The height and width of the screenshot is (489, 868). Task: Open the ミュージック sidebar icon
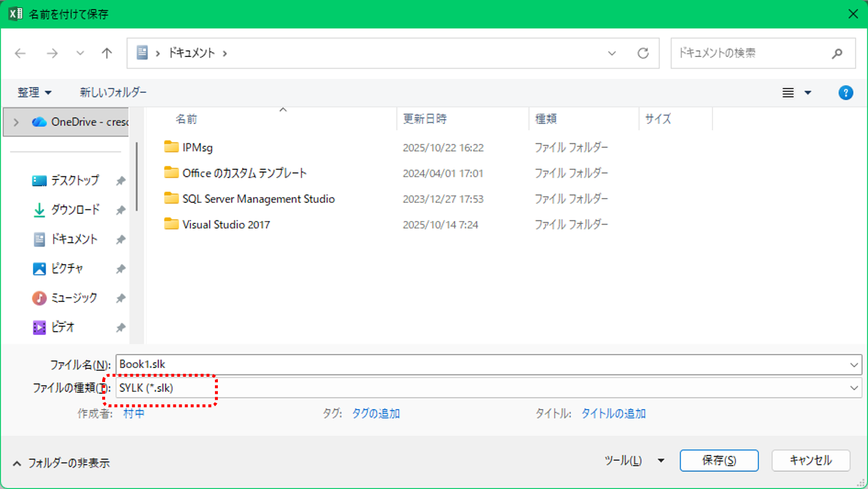[x=39, y=298]
